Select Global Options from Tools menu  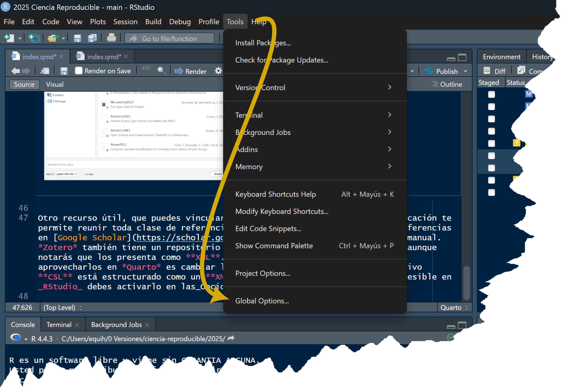(262, 301)
